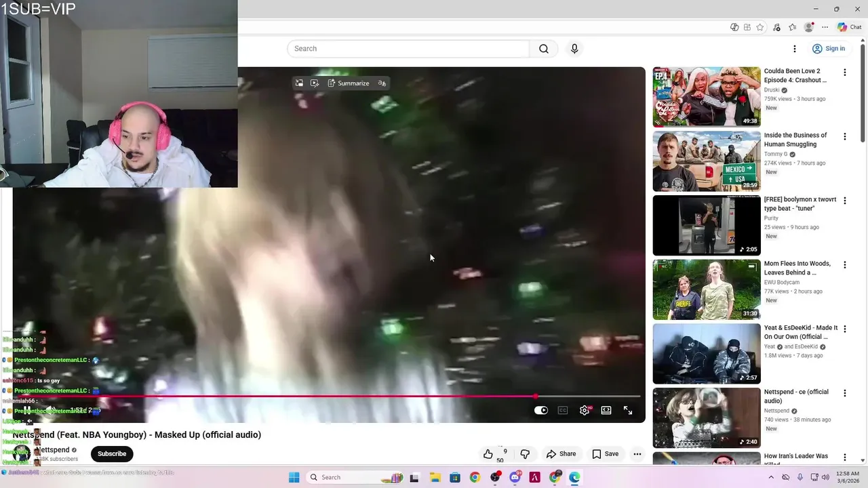
Task: Click Summarize on the video overlay
Action: click(349, 83)
